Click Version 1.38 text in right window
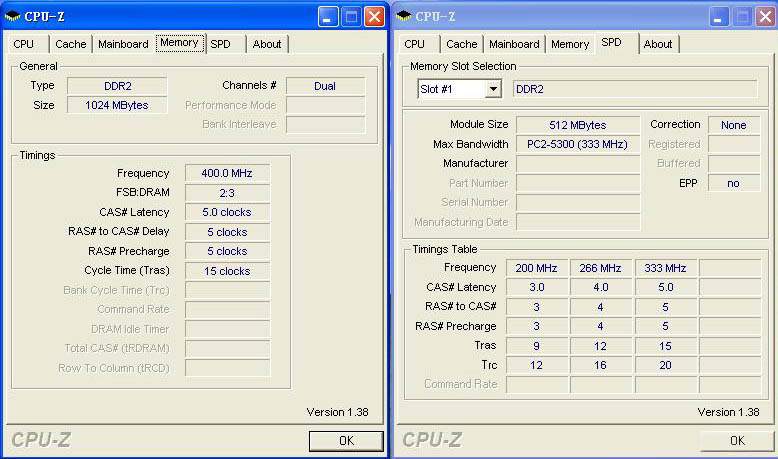The width and height of the screenshot is (778, 459). pos(728,412)
